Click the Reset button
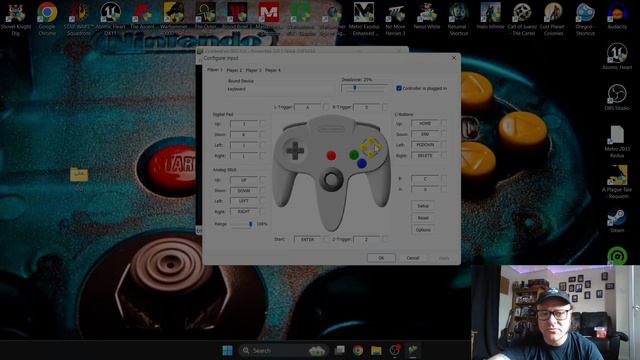Image resolution: width=640 pixels, height=360 pixels. click(x=423, y=218)
